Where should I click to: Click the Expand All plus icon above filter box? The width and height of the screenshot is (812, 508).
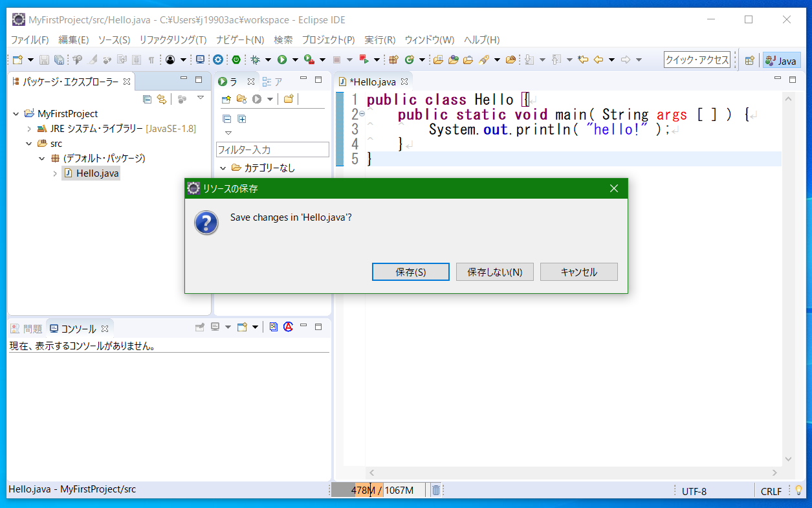[x=242, y=118]
